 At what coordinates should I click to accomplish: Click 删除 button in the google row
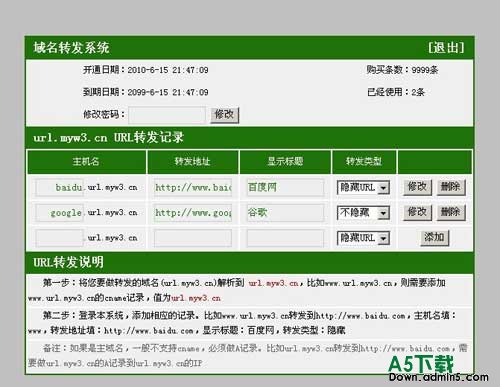451,212
